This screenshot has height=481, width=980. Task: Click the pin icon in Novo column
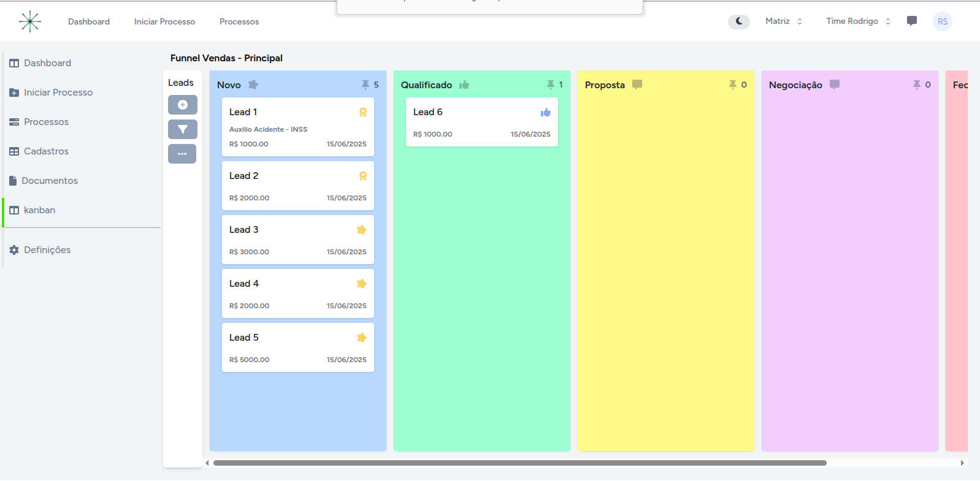pos(366,85)
